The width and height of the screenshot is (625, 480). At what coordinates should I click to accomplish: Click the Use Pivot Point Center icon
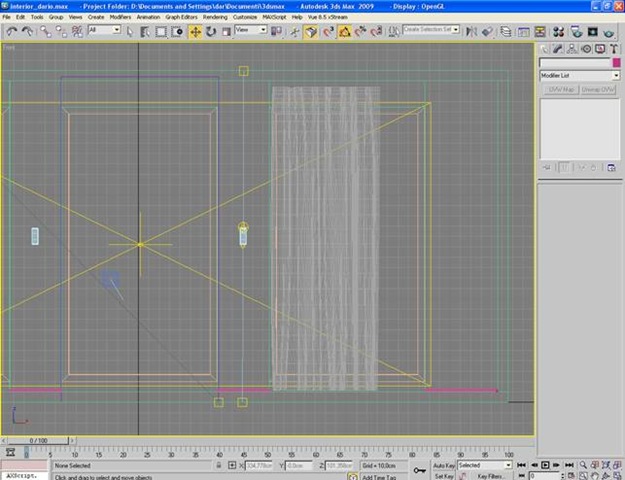(276, 31)
